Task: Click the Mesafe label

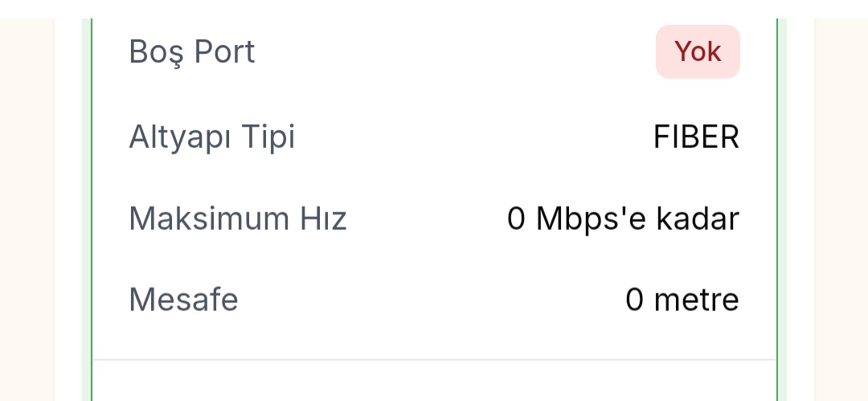Action: 184,300
